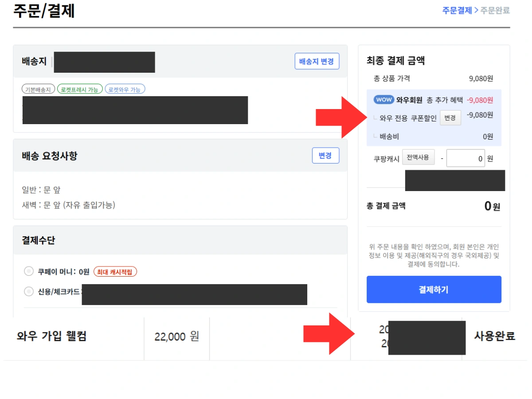532x399 pixels.
Task: Change the 와우 전용 쿠폰할인 coupon
Action: coord(450,118)
